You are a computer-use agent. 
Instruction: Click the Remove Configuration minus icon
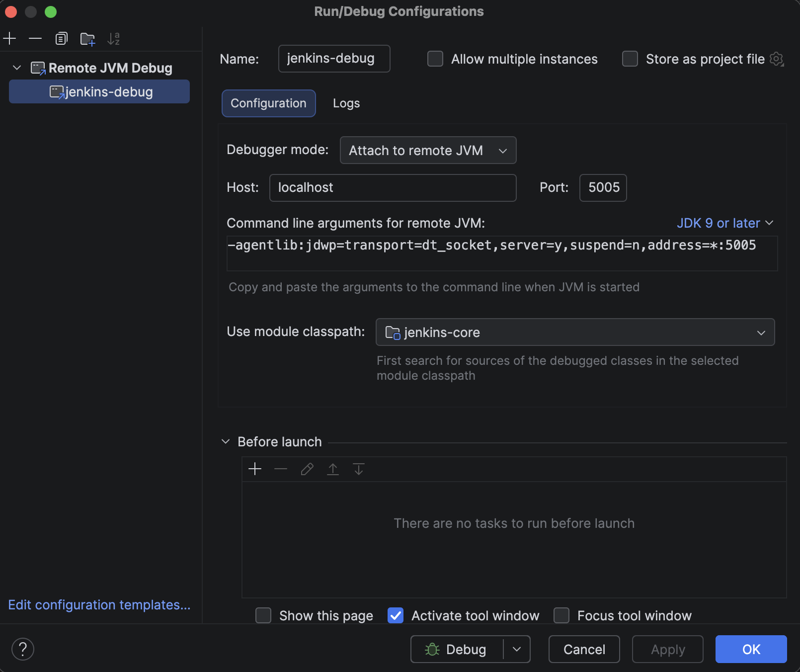click(35, 38)
